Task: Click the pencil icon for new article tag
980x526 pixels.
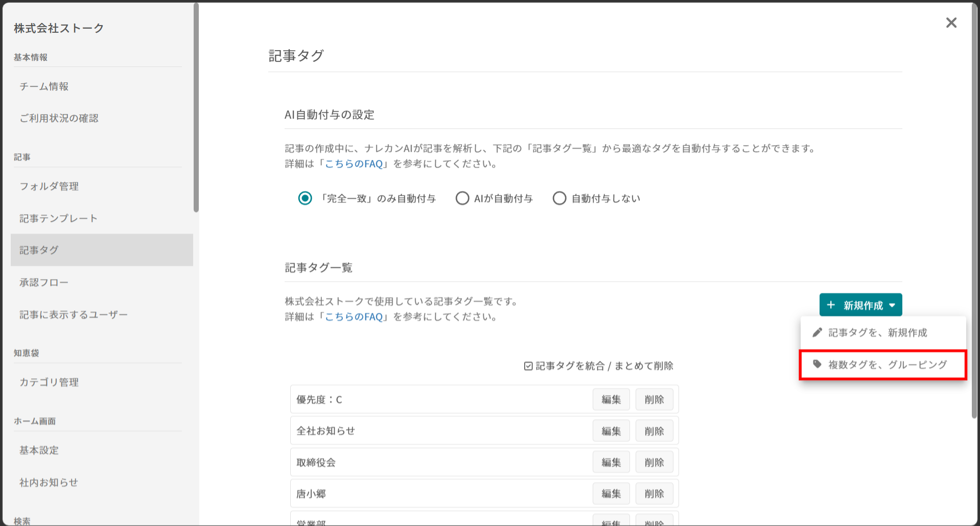Action: click(x=818, y=333)
